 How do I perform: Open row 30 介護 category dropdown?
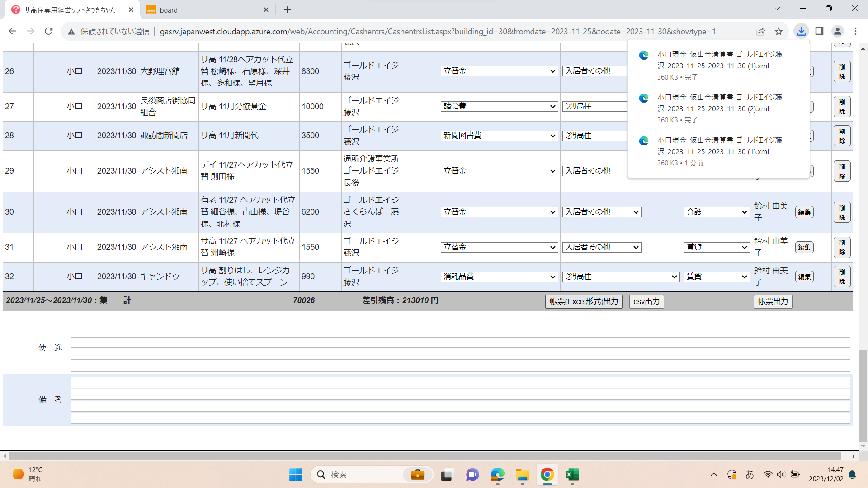tap(717, 212)
